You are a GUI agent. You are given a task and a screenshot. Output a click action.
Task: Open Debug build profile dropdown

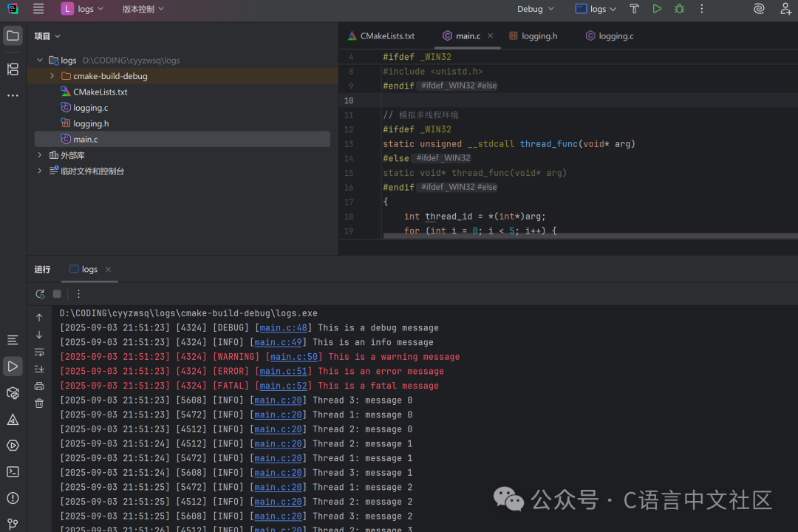(536, 9)
